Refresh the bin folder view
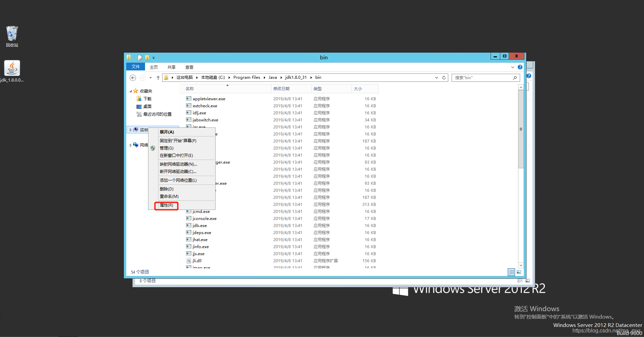This screenshot has height=337, width=644. [444, 77]
